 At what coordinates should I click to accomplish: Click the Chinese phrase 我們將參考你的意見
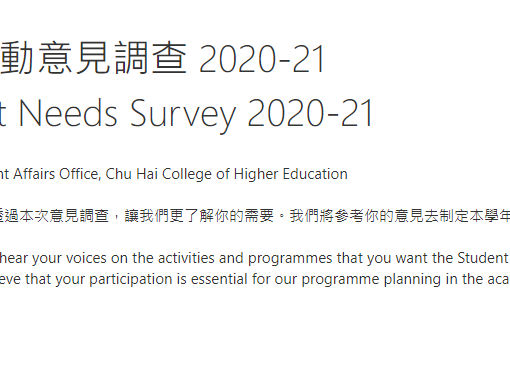[350, 216]
